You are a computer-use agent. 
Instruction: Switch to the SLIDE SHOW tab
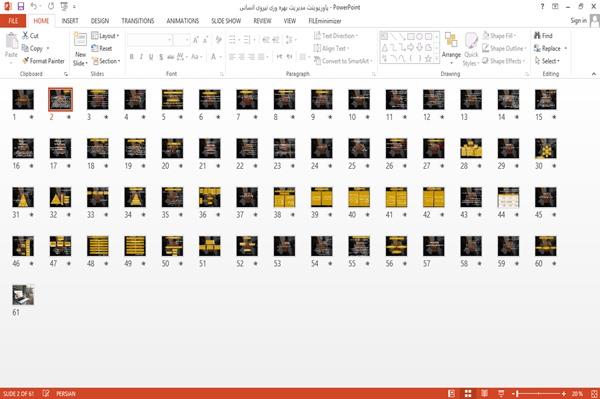[226, 21]
